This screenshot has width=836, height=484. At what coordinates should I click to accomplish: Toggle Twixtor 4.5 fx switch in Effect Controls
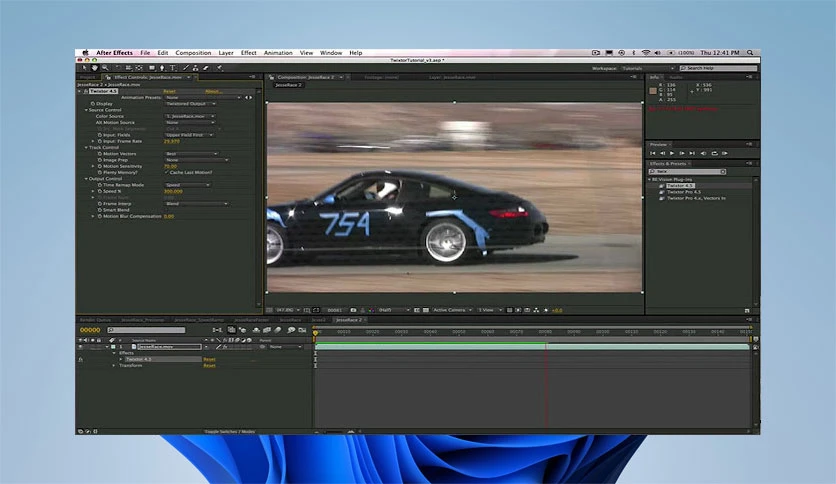point(85,91)
